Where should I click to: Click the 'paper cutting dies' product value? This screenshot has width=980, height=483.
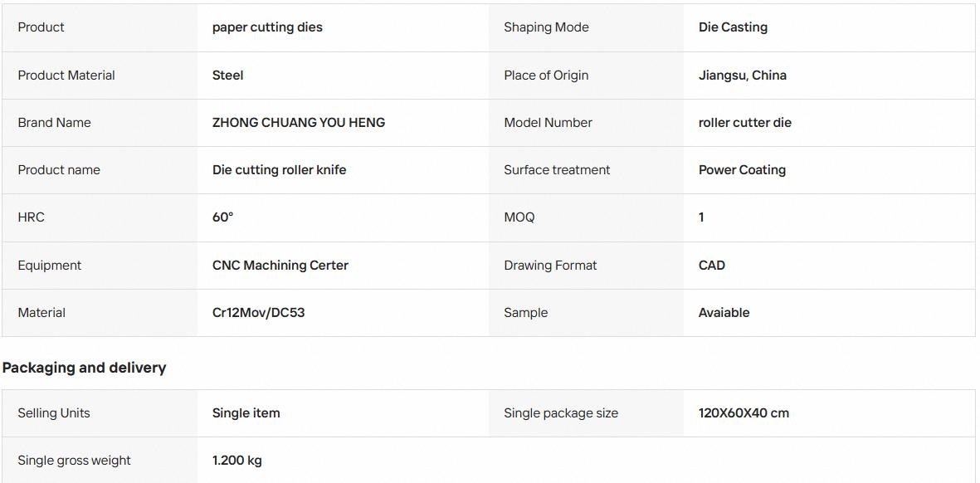[267, 27]
